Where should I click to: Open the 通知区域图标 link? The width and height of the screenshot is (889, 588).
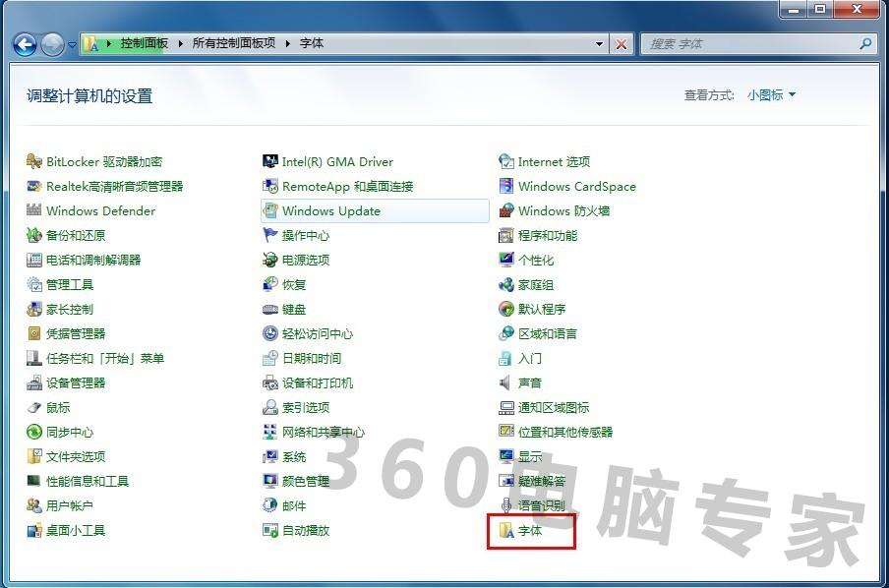[554, 407]
